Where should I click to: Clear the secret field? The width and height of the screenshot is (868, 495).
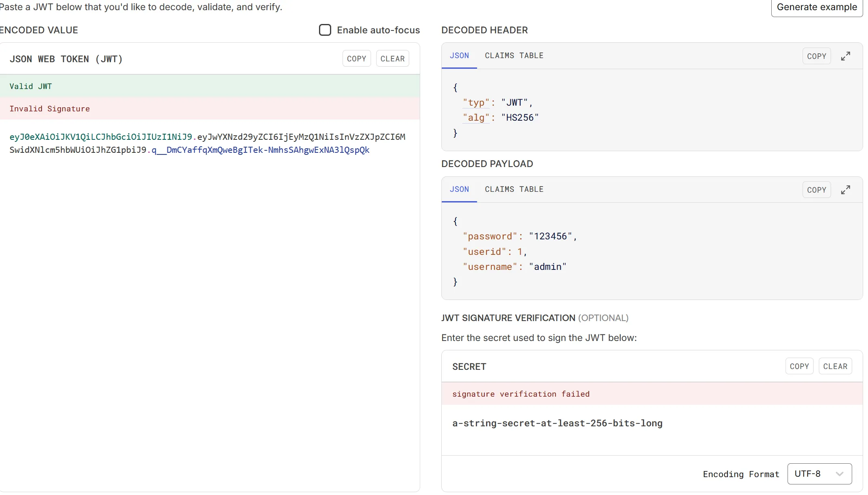point(835,366)
